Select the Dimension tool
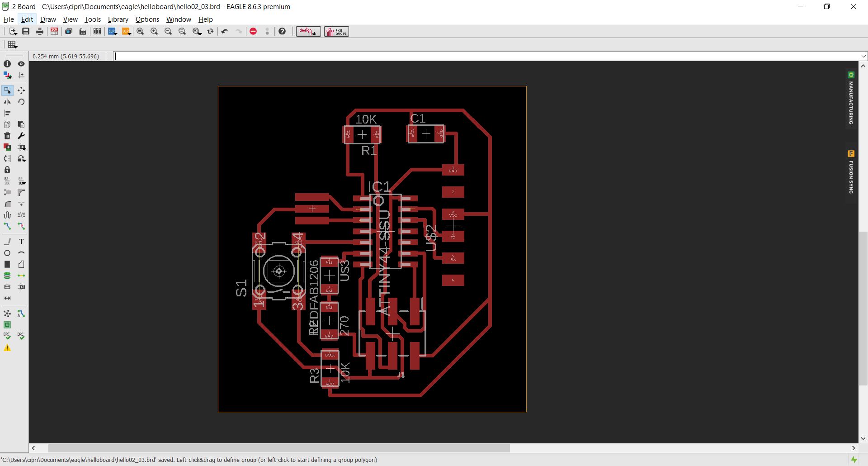The width and height of the screenshot is (868, 466). click(7, 298)
